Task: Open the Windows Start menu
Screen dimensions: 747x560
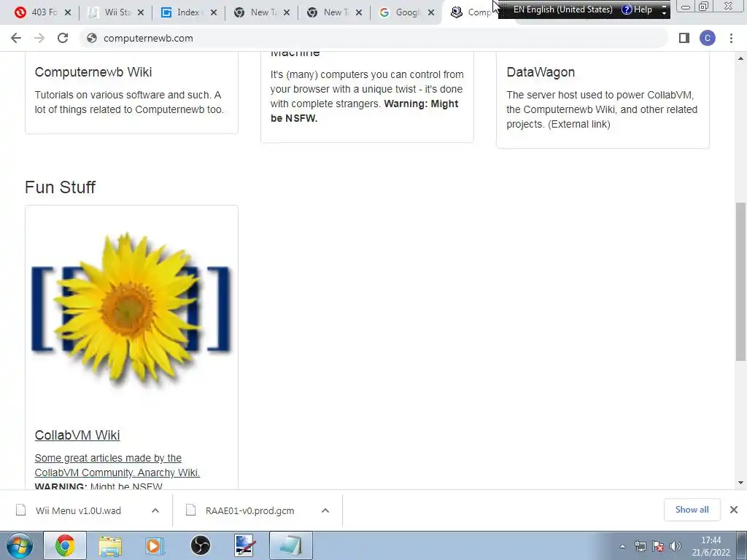Action: click(20, 545)
